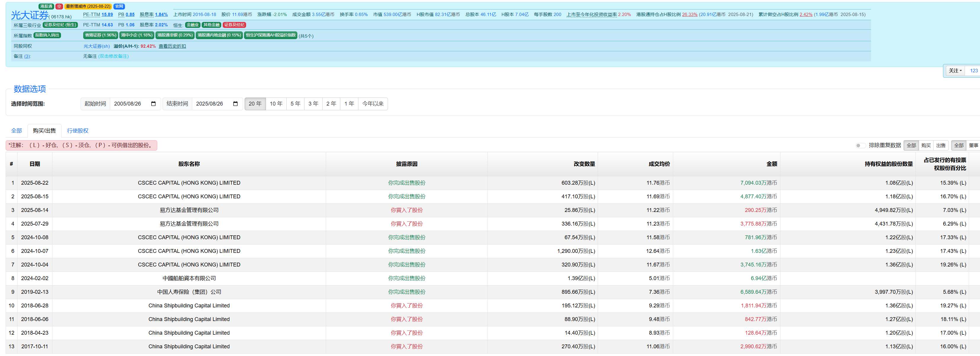Image resolution: width=980 pixels, height=356 pixels.
Task: Click the red 空 badge
Action: tap(59, 7)
